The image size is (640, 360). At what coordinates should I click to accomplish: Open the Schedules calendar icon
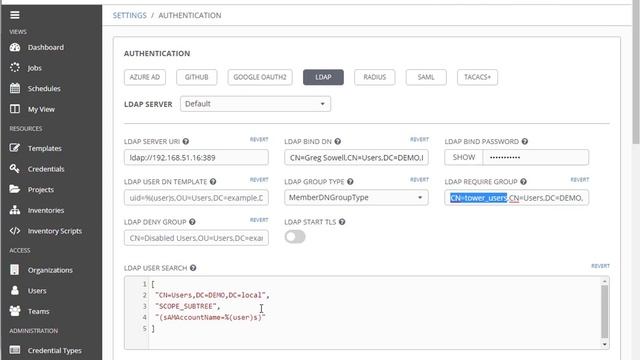pyautogui.click(x=15, y=88)
